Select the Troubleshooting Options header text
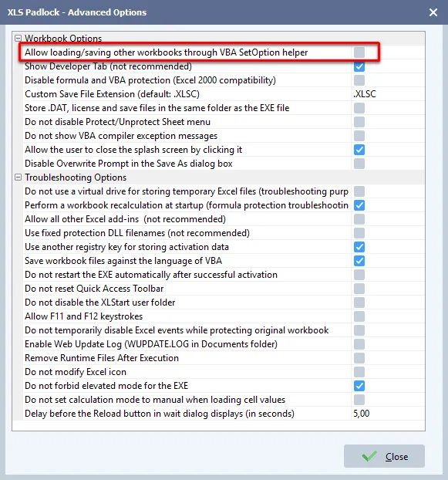Screen dimensions: 448x480 tap(76, 177)
